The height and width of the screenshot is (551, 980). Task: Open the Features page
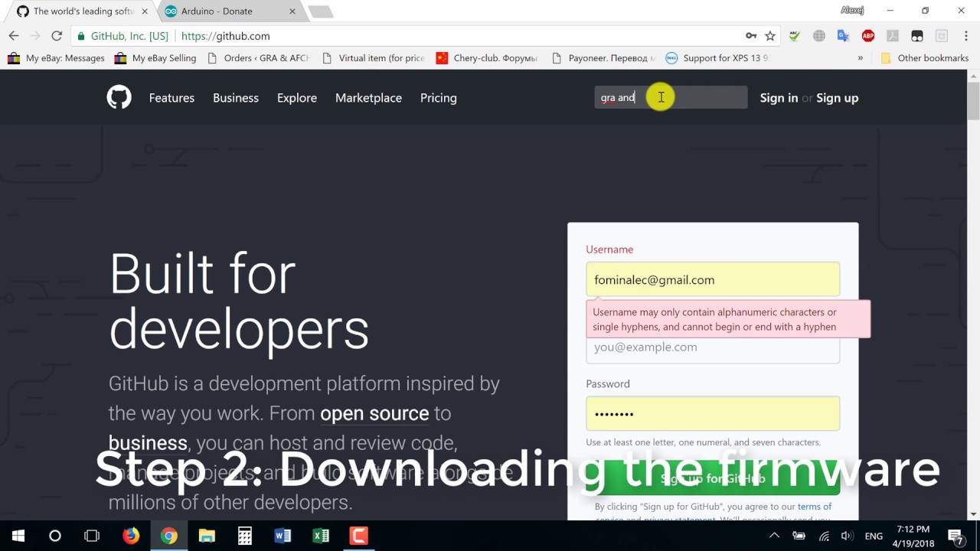pos(171,98)
